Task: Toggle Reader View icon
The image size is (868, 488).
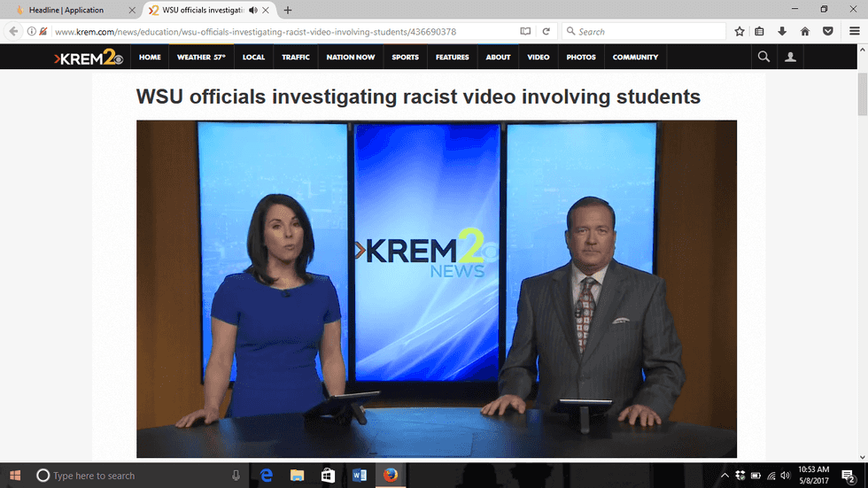Action: tap(525, 32)
